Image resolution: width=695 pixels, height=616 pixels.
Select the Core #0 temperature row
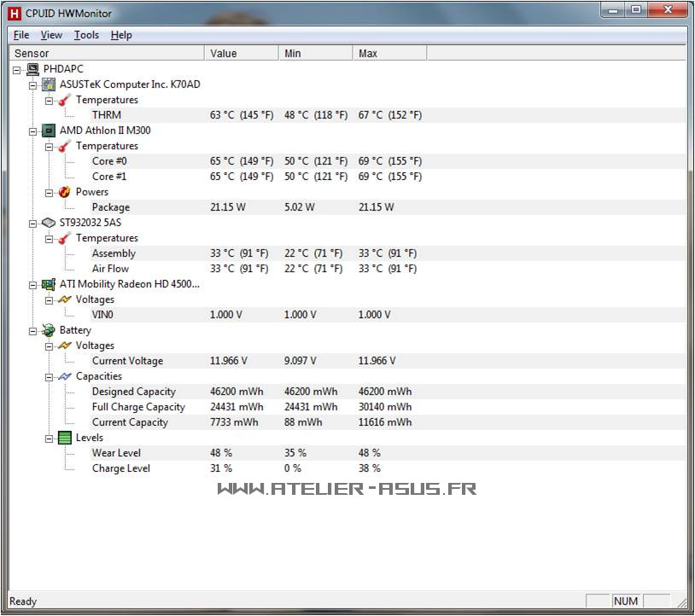[109, 161]
